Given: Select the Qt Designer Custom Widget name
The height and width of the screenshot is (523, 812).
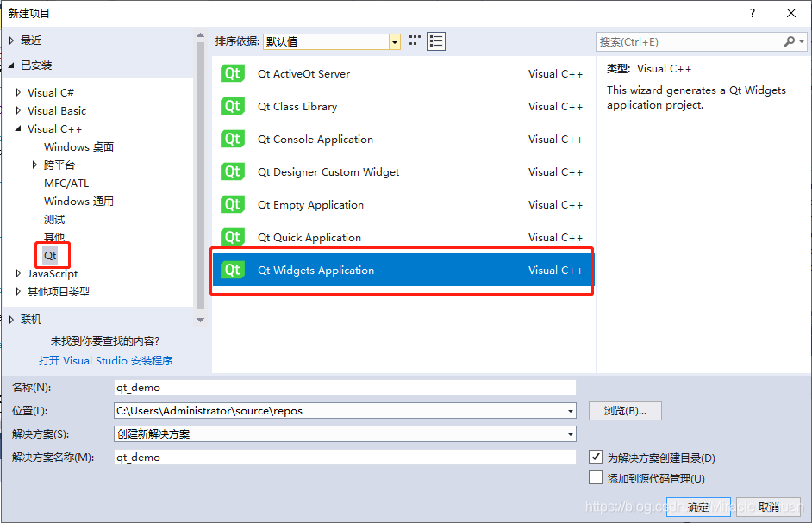Looking at the screenshot, I should click(328, 172).
